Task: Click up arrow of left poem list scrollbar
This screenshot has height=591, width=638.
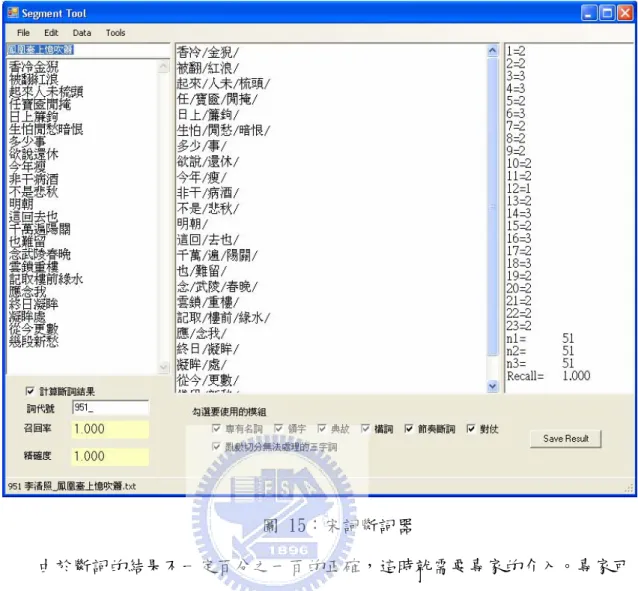Action: click(x=164, y=66)
